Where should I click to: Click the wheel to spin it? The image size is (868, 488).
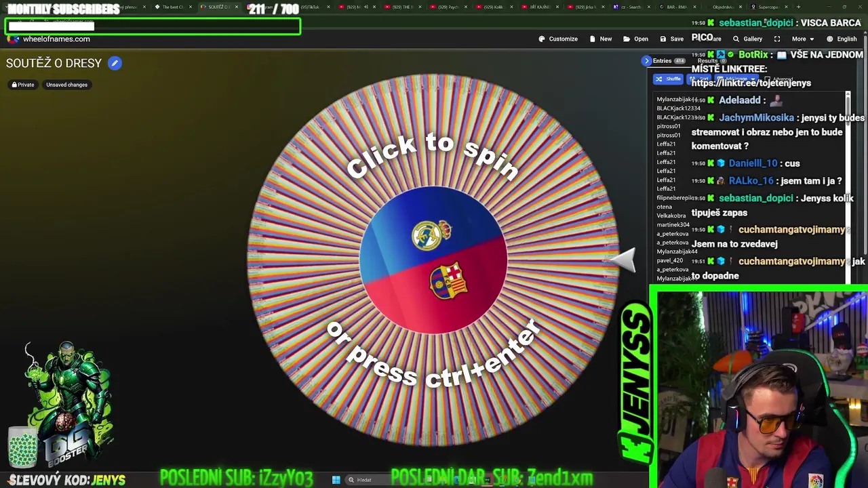(433, 260)
